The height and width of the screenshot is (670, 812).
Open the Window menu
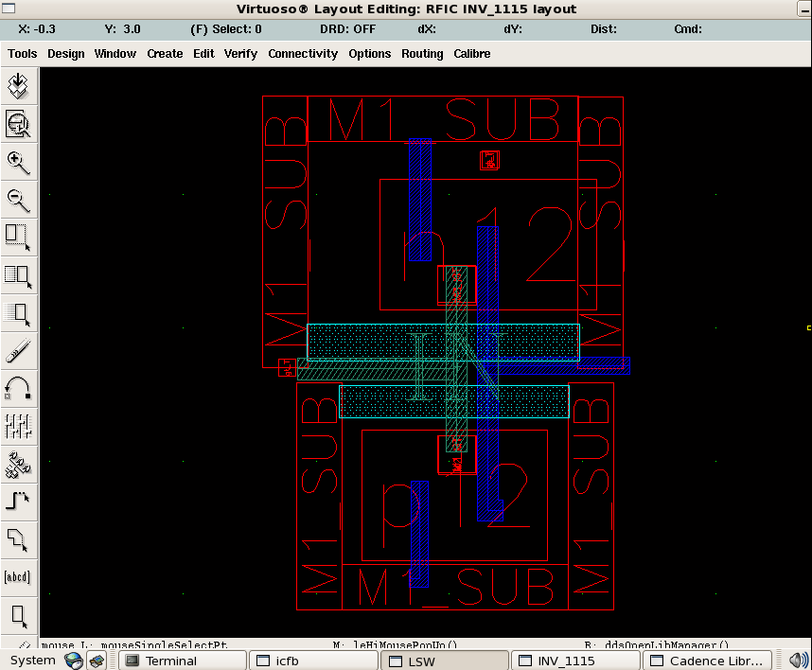(x=115, y=54)
